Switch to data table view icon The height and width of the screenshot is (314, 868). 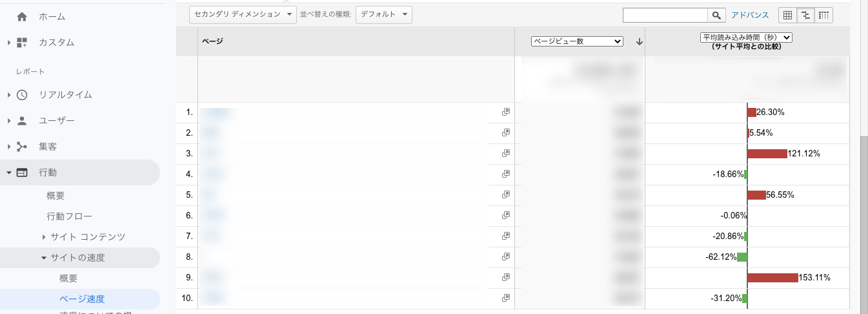pos(787,15)
